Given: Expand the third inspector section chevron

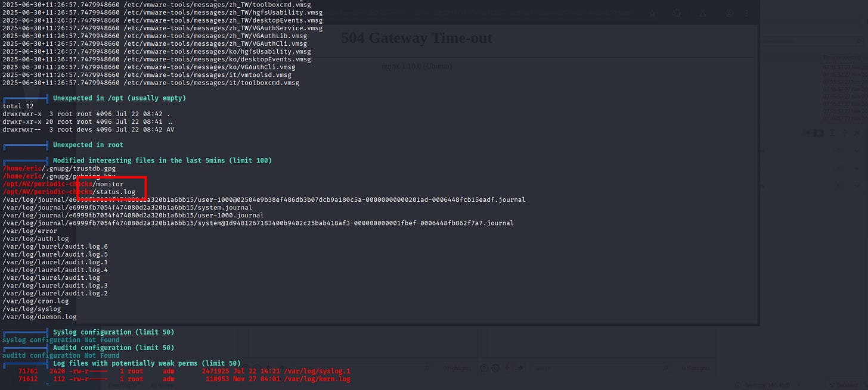Looking at the screenshot, I should click(855, 185).
